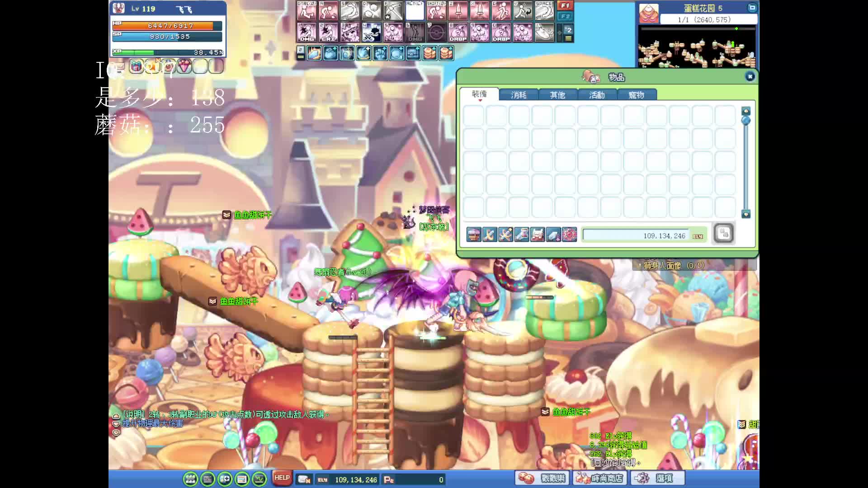Click the first DROP skill in slot 8
The height and width of the screenshot is (488, 868).
(x=458, y=33)
